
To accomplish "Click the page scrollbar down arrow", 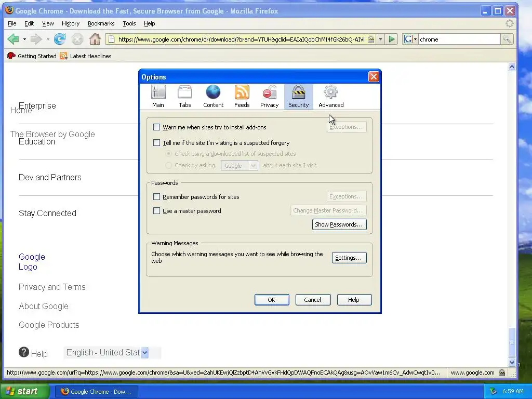I will tap(512, 362).
